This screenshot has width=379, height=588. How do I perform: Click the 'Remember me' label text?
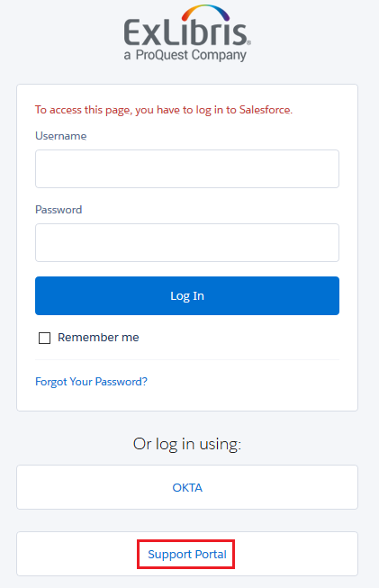[98, 338]
